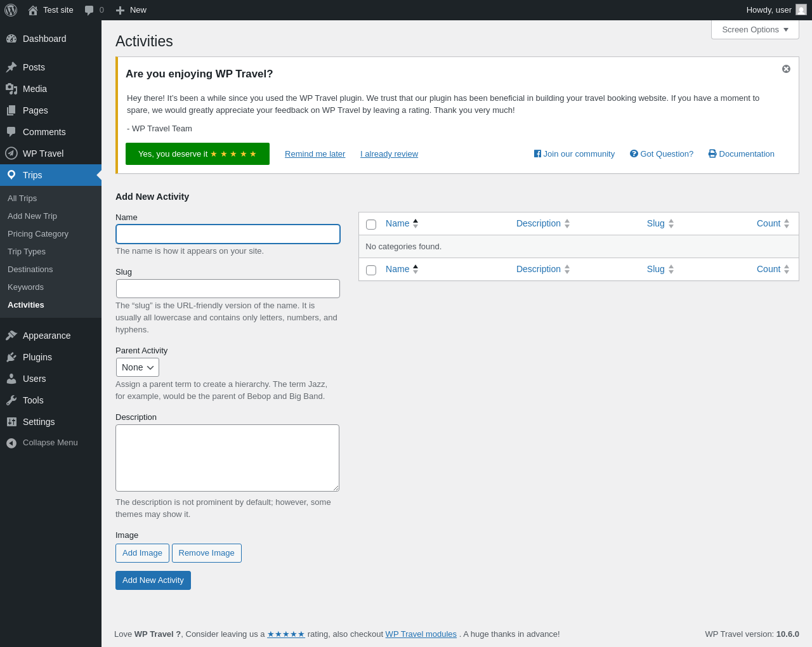
Task: Check select-all checkbox in table header
Action: coord(371,225)
